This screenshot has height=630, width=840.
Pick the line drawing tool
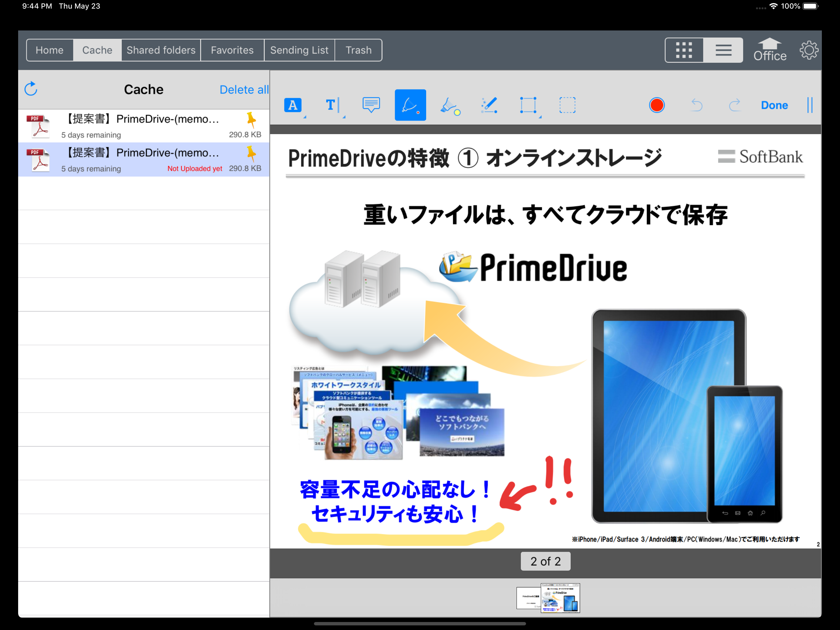[x=489, y=105]
